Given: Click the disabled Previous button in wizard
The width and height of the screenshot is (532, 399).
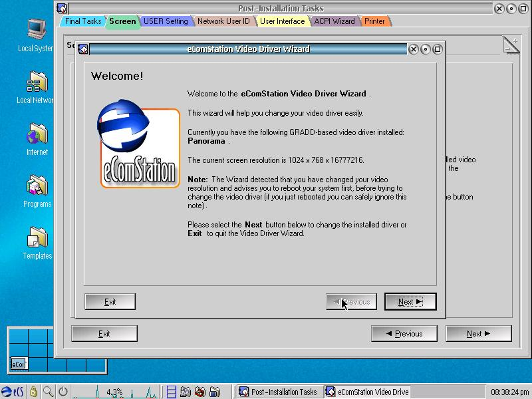Looking at the screenshot, I should coord(351,302).
